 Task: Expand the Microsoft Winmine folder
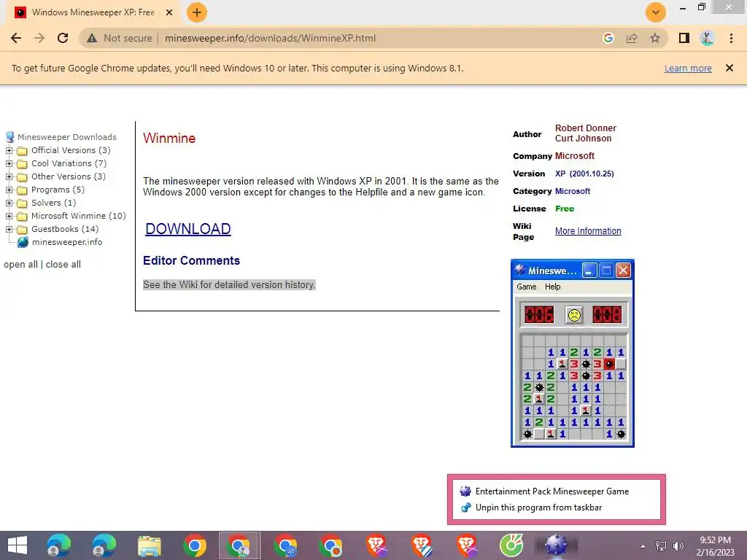(9, 216)
